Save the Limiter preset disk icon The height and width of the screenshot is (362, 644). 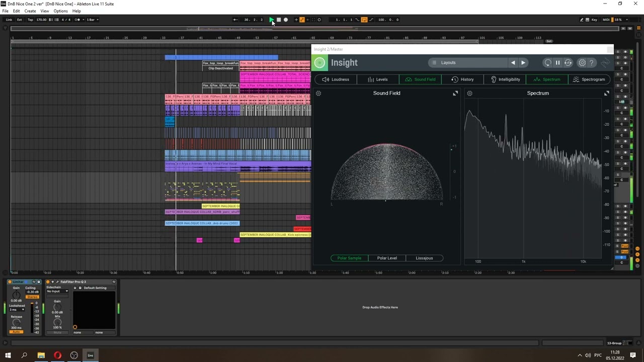pyautogui.click(x=39, y=282)
